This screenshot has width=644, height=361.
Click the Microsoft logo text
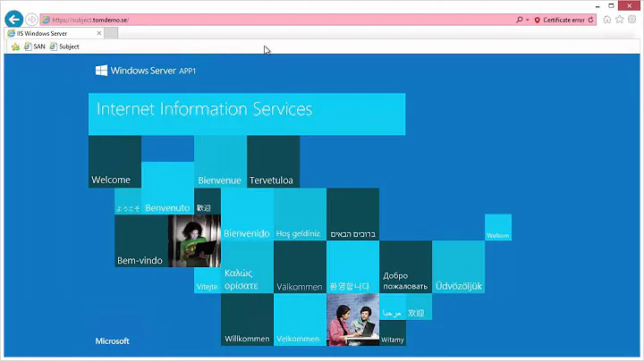(x=112, y=341)
